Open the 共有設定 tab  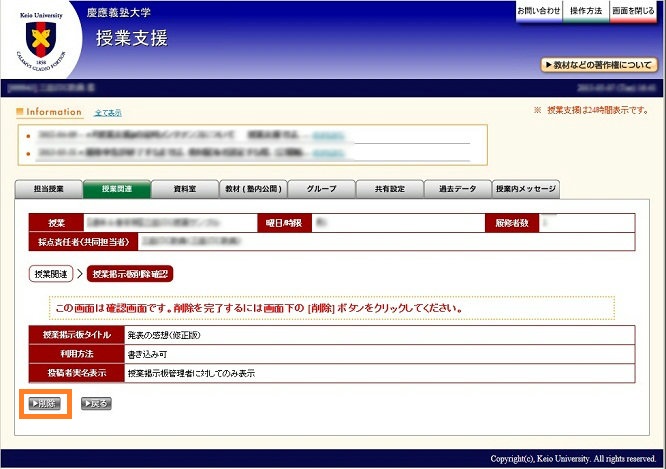pos(389,189)
